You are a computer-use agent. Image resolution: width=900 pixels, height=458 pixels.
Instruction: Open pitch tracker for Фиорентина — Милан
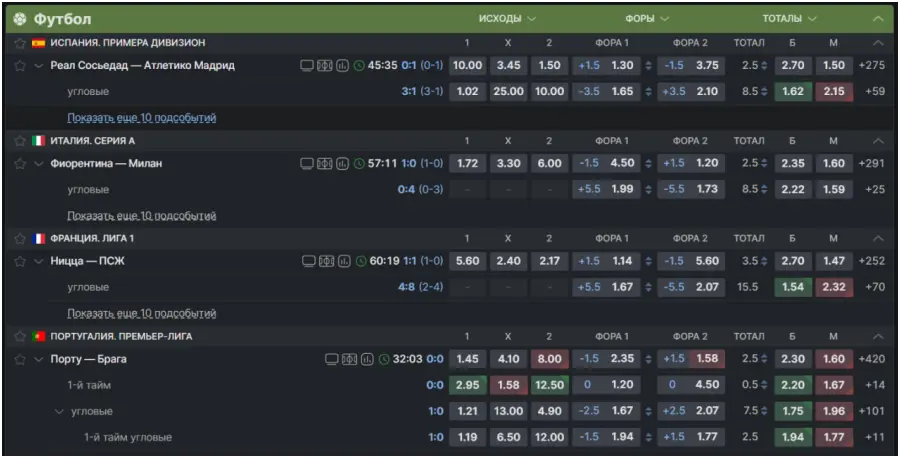(325, 164)
